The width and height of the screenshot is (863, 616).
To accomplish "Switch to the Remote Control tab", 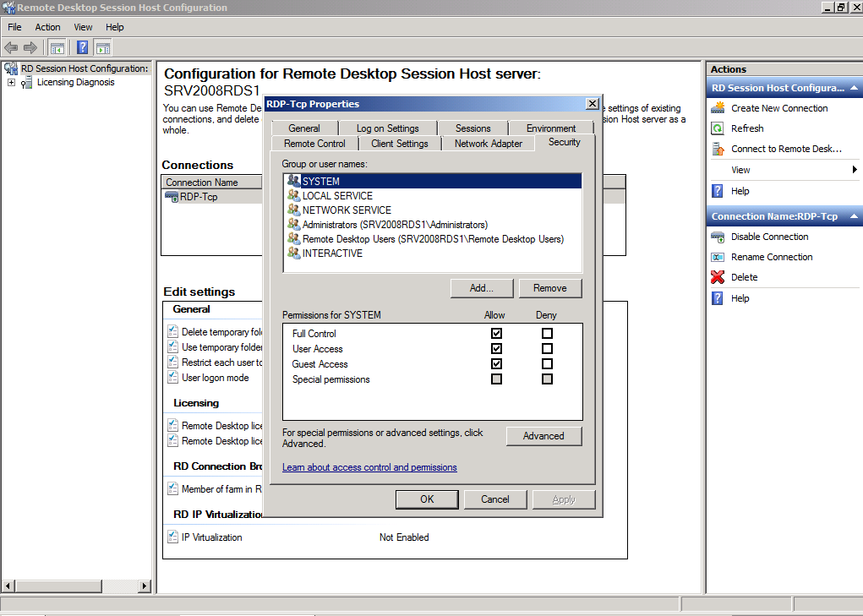I will (x=314, y=144).
